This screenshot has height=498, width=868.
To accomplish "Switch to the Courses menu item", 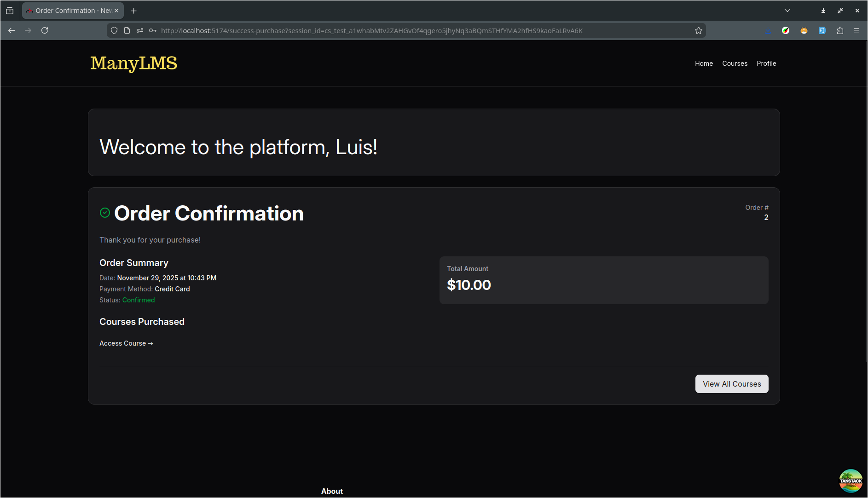I will coord(735,64).
